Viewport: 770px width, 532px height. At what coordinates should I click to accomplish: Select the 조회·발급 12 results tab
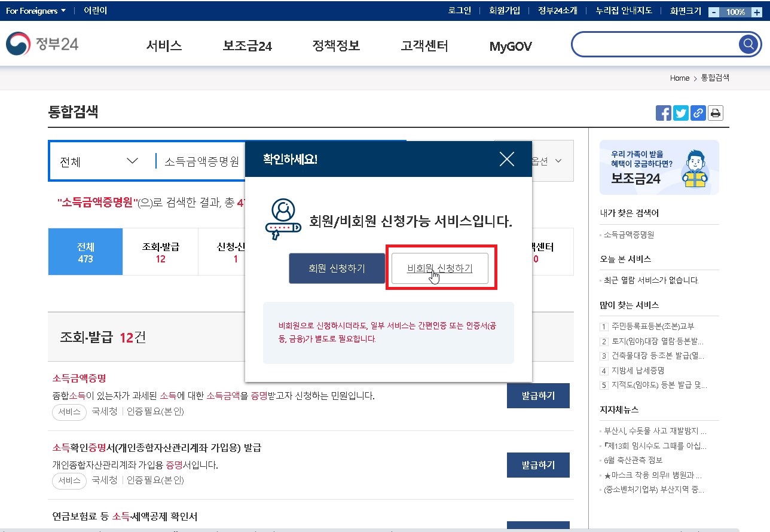click(x=160, y=252)
